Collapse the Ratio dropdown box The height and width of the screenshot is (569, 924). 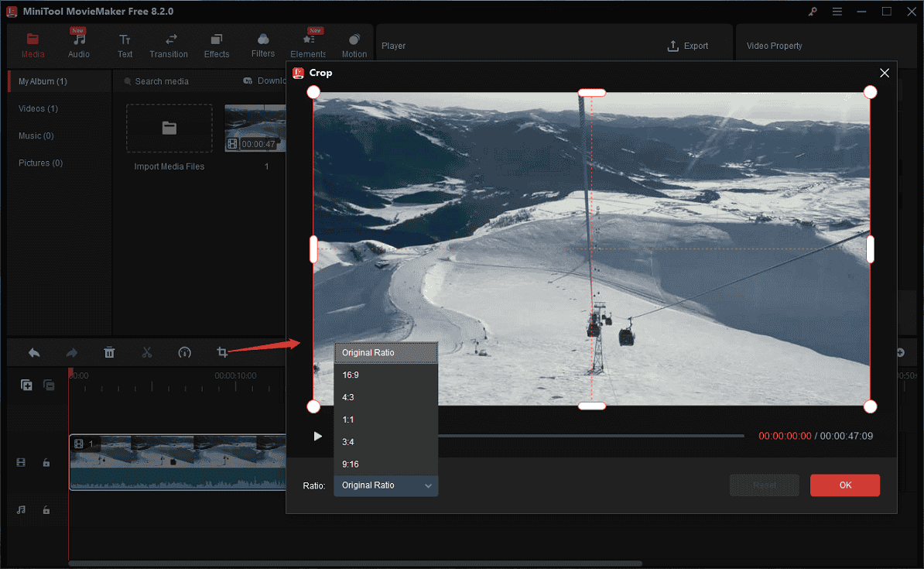point(386,485)
